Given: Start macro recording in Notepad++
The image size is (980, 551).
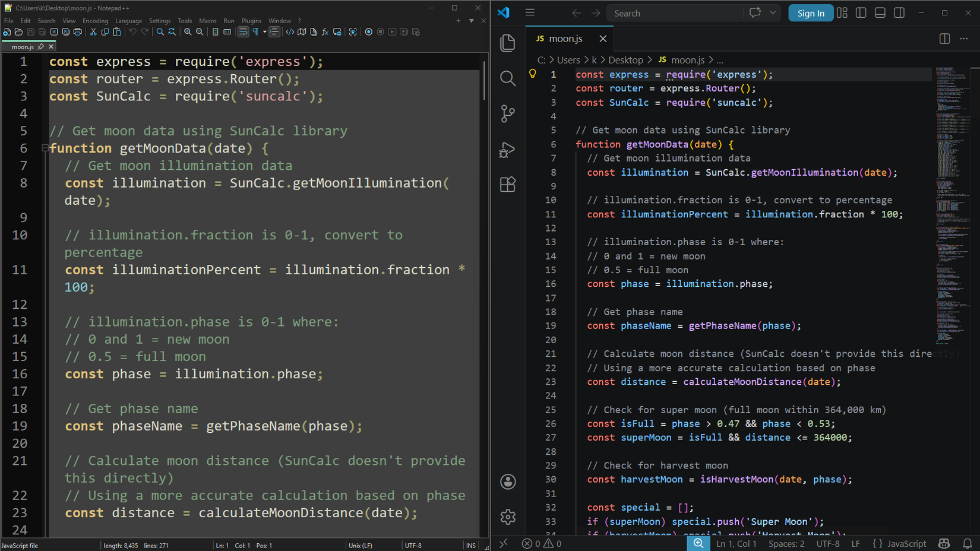Looking at the screenshot, I should [x=368, y=31].
